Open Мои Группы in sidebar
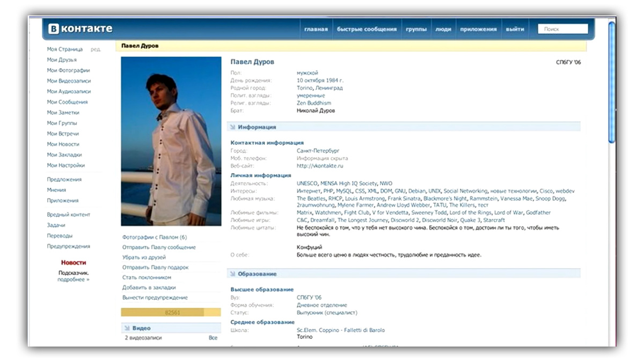 pos(62,123)
